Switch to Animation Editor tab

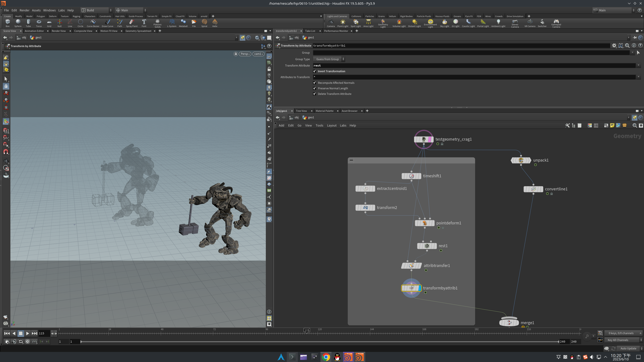pyautogui.click(x=34, y=31)
